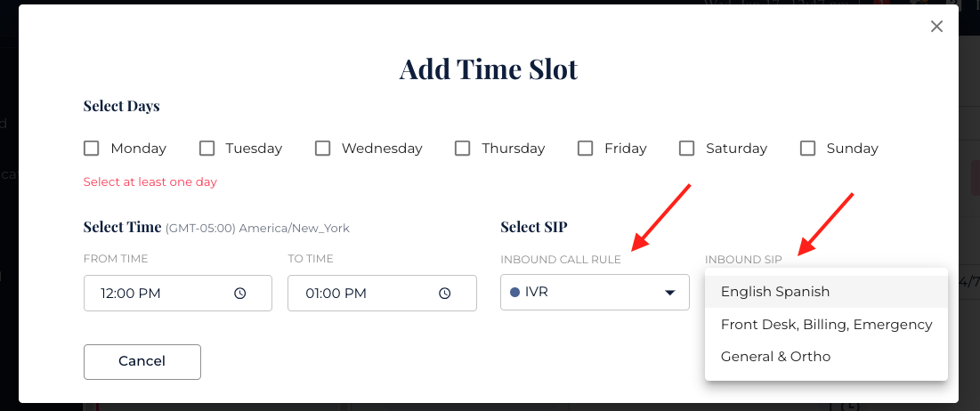Choose English Spanish from Inbound SIP list

point(774,292)
